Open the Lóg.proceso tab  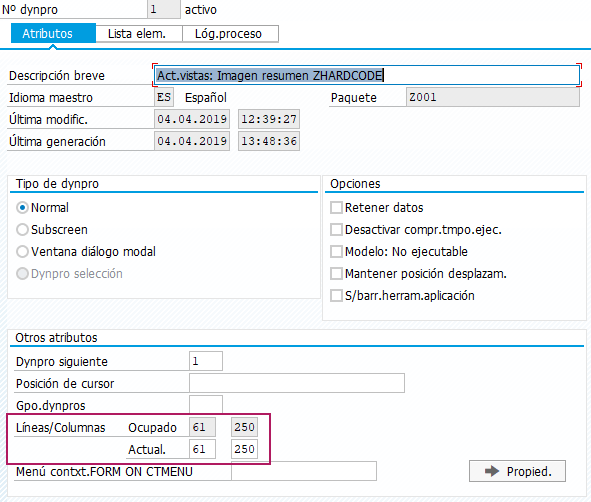click(x=230, y=34)
